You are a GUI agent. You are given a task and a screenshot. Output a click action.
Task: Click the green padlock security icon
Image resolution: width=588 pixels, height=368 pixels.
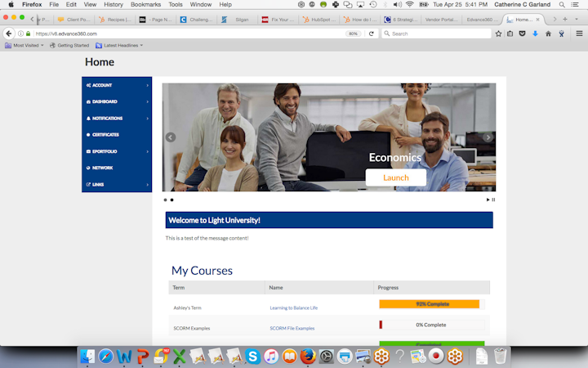pyautogui.click(x=28, y=34)
